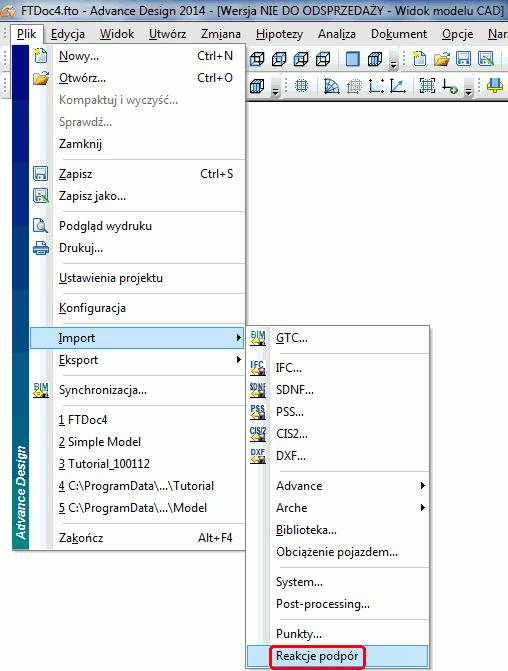Click the Zapisz floppy disk icon in Plik menu
This screenshot has width=508, height=671.
(40, 174)
